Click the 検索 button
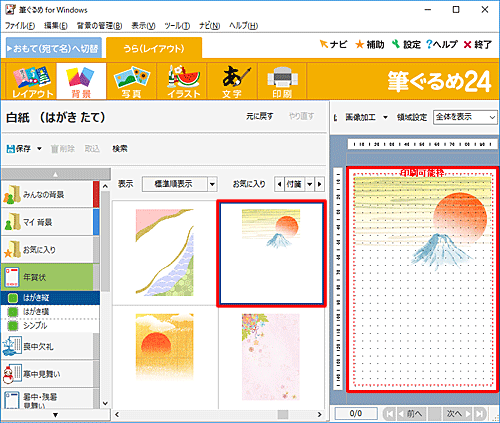500x423 pixels. tap(120, 148)
